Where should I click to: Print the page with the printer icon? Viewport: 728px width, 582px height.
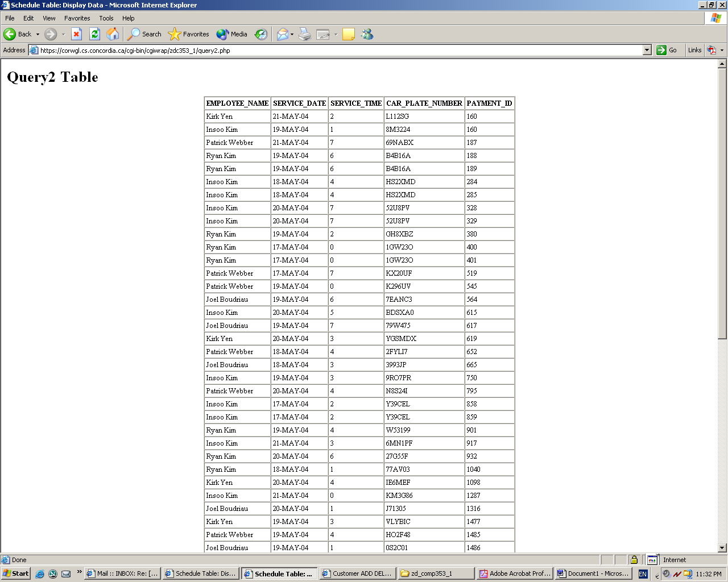305,34
